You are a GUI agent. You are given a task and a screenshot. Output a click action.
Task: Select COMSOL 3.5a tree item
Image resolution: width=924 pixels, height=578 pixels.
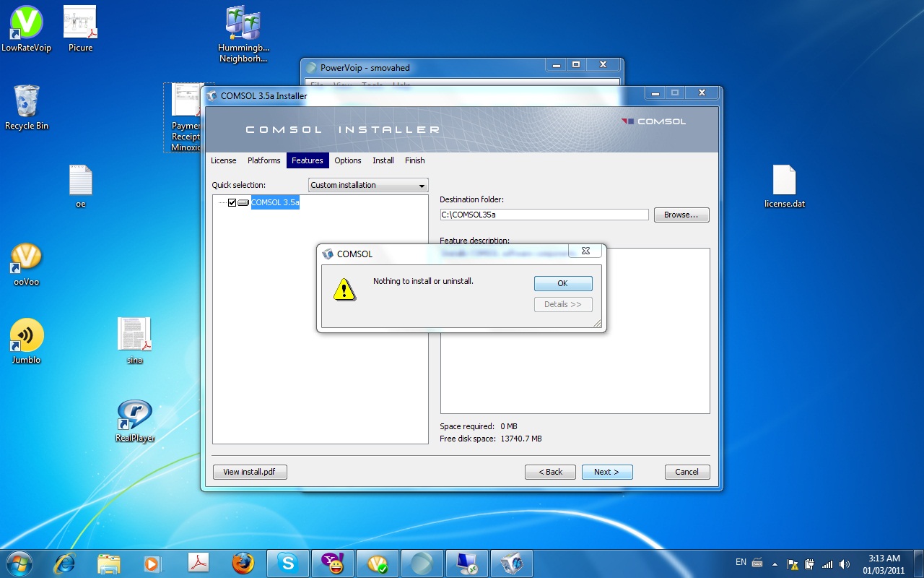(x=275, y=203)
